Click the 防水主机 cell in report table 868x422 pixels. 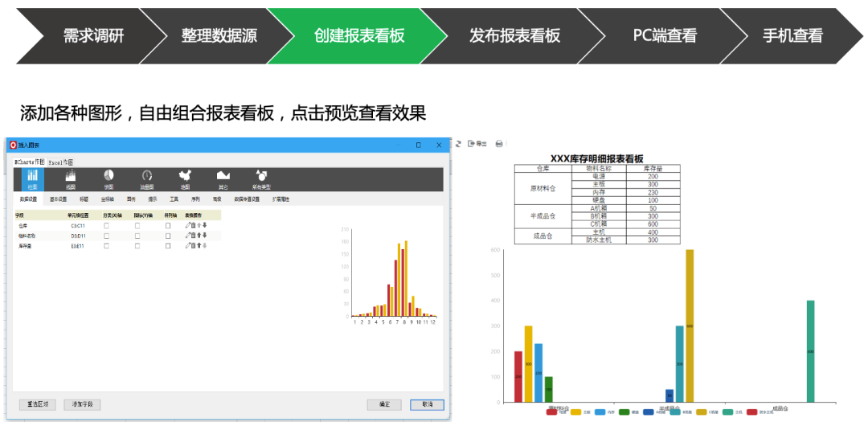tap(598, 240)
